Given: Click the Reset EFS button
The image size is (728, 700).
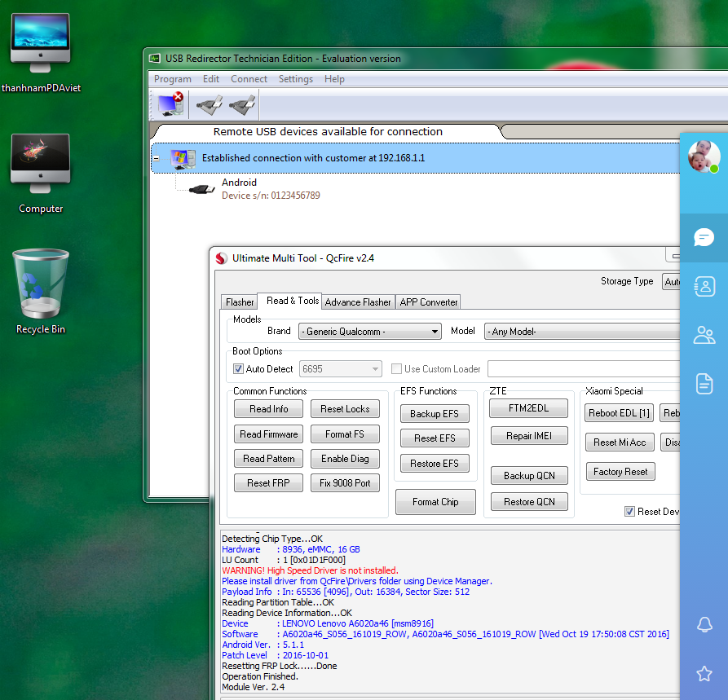Looking at the screenshot, I should pyautogui.click(x=435, y=438).
